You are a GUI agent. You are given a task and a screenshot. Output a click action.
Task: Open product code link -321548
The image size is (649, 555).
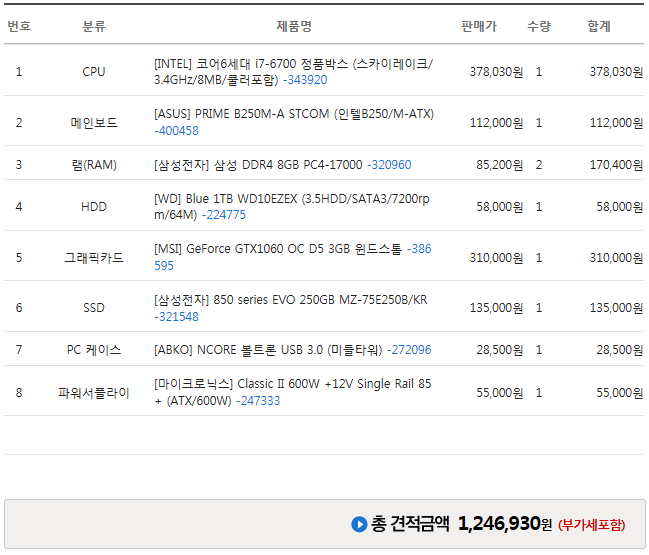(176, 317)
